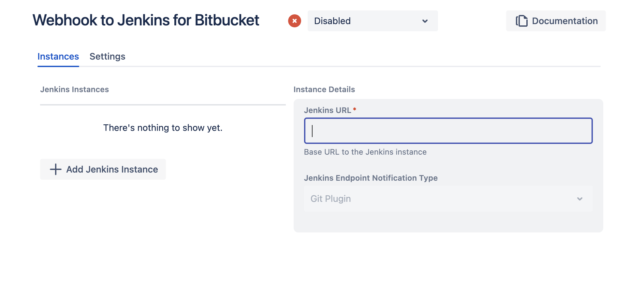Click the empty instance list message
The width and height of the screenshot is (644, 293).
[x=163, y=128]
